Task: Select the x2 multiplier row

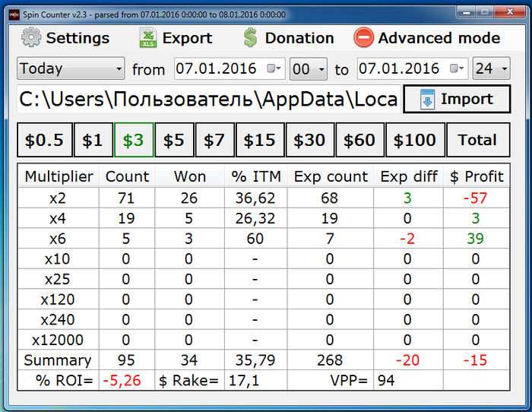Action: pos(58,198)
